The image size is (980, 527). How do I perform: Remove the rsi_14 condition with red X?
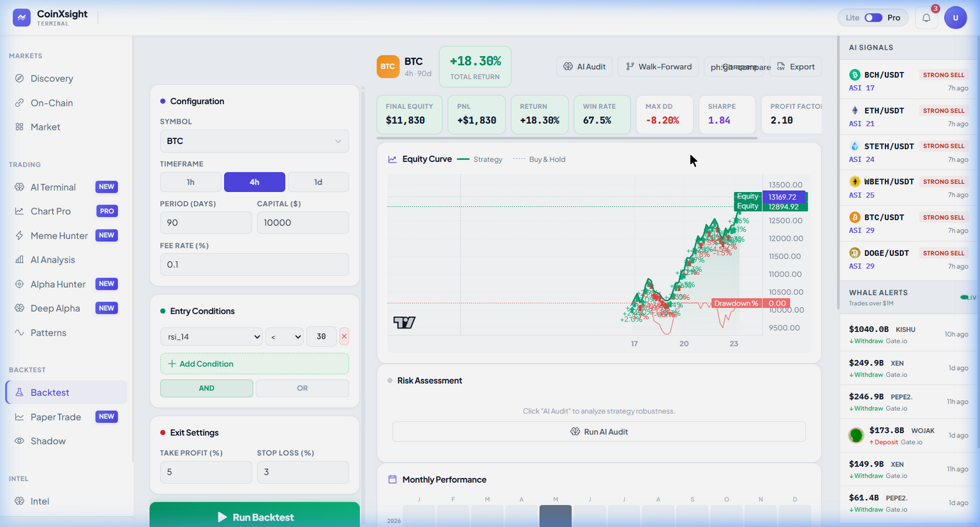point(344,336)
